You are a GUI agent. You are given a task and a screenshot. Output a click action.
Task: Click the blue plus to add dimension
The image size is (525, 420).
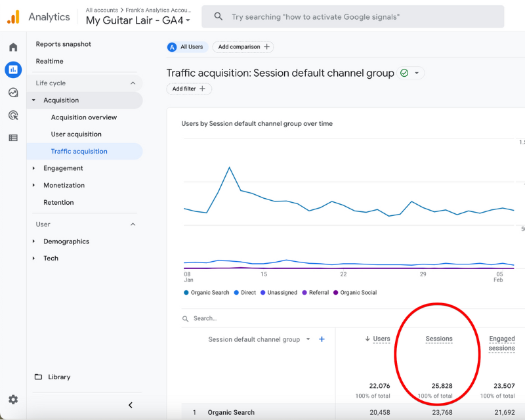[x=322, y=339]
